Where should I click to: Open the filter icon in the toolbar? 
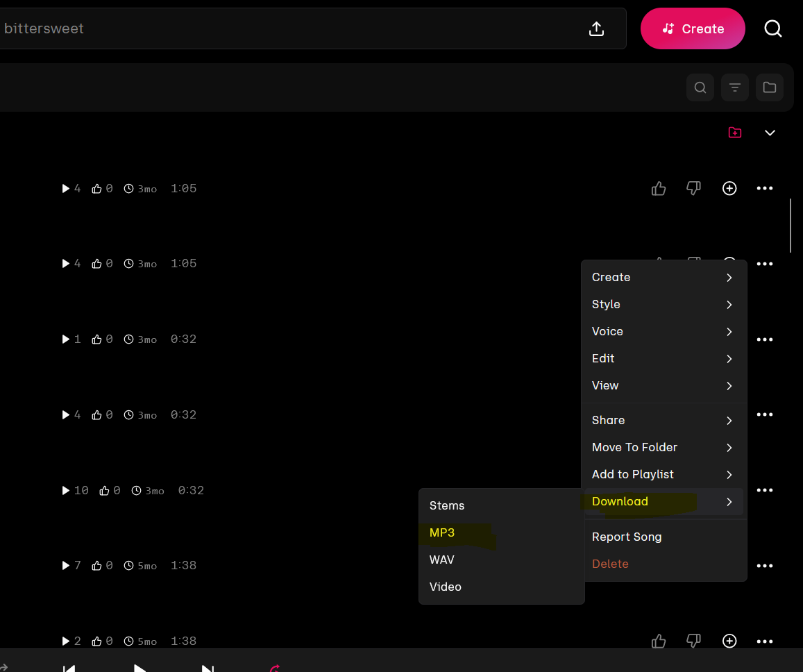(x=735, y=87)
